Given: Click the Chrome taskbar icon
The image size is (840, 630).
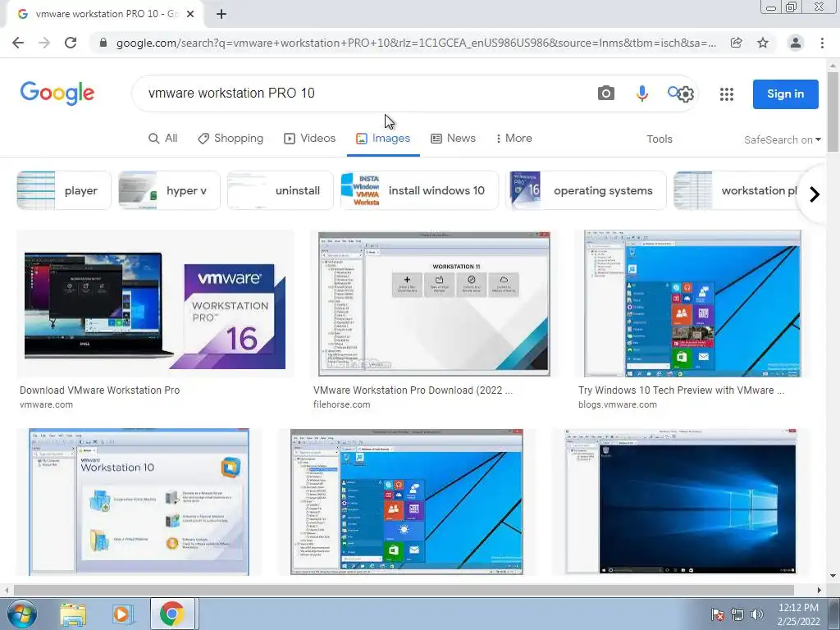Looking at the screenshot, I should tap(171, 614).
